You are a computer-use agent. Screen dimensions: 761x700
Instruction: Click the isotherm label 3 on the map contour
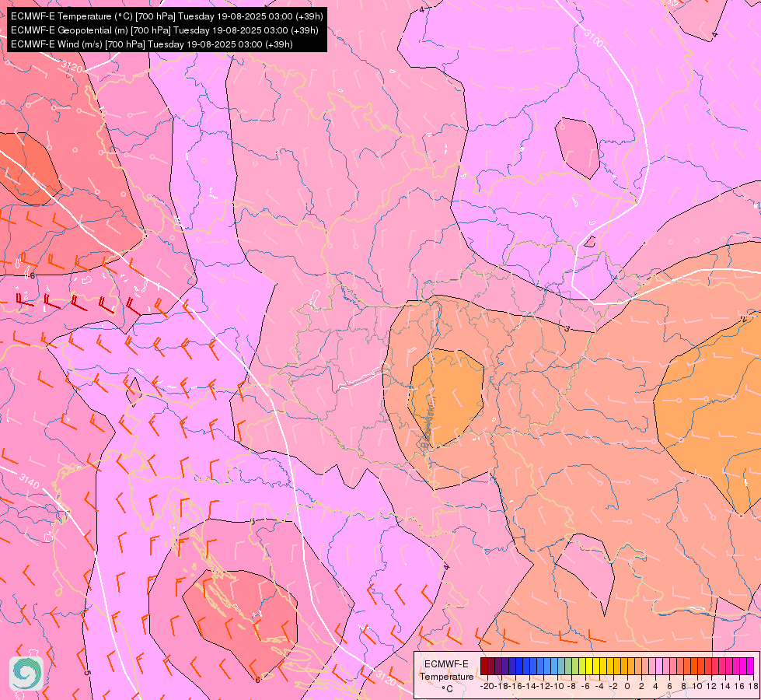pyautogui.click(x=567, y=329)
